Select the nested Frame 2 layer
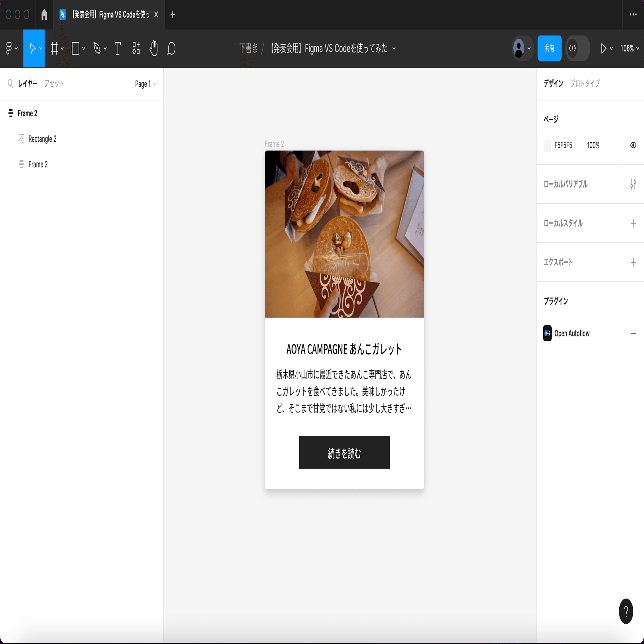Screen dimensions: 644x644 (82, 164)
